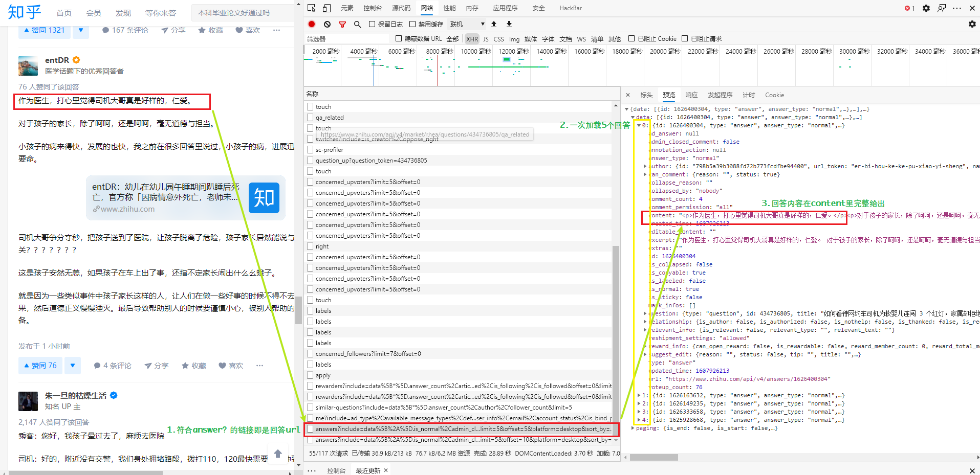The image size is (980, 475).
Task: Select the answers limit=5&offset=5 request
Action: tap(462, 429)
